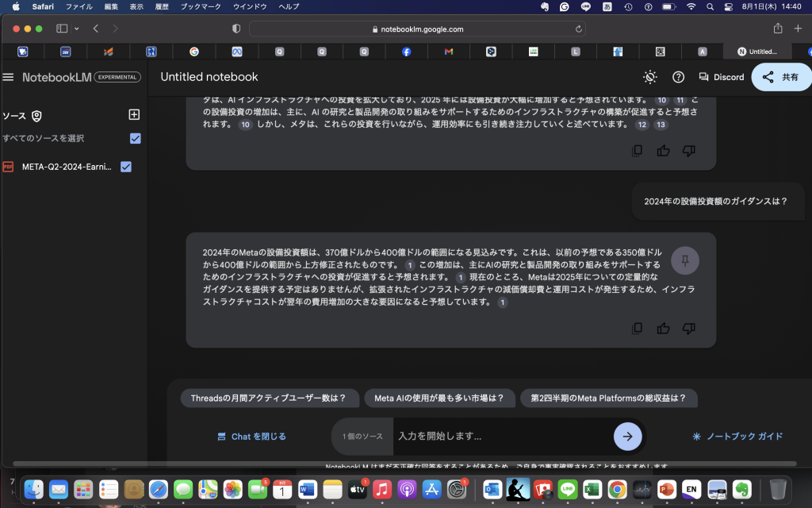
Task: Copy the capital expenditure answer
Action: pyautogui.click(x=636, y=328)
